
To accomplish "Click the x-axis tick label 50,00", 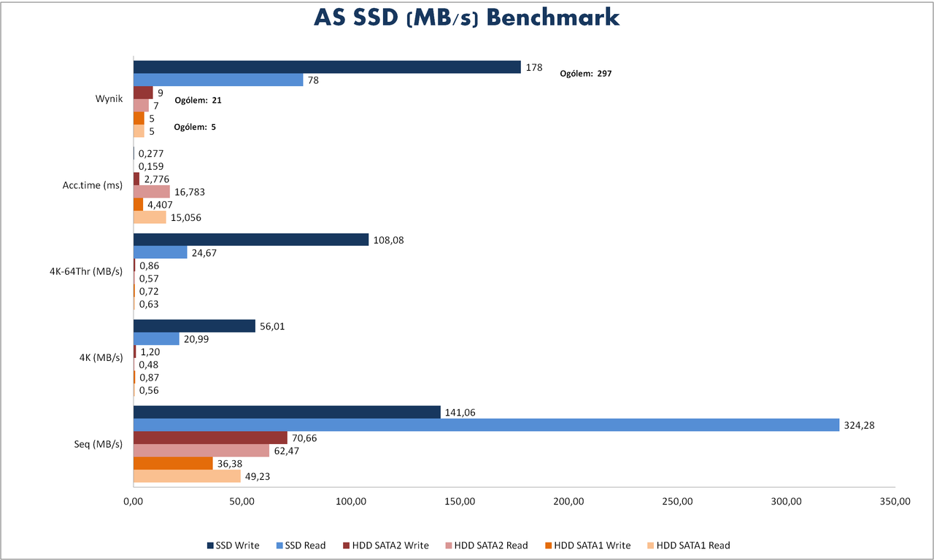I will click(x=242, y=502).
